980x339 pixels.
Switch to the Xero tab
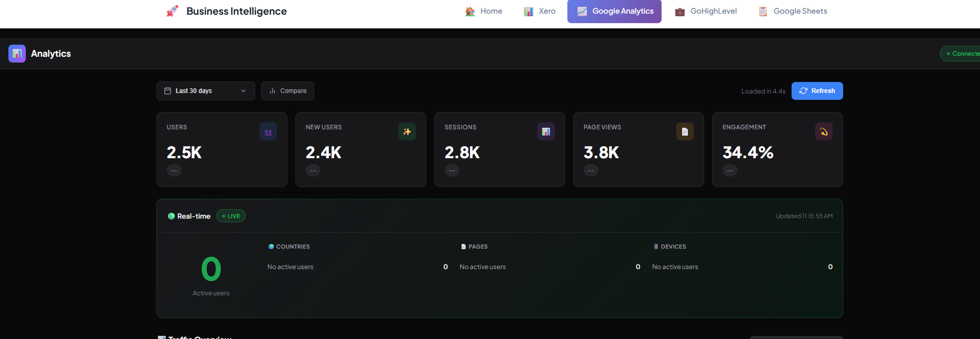539,11
